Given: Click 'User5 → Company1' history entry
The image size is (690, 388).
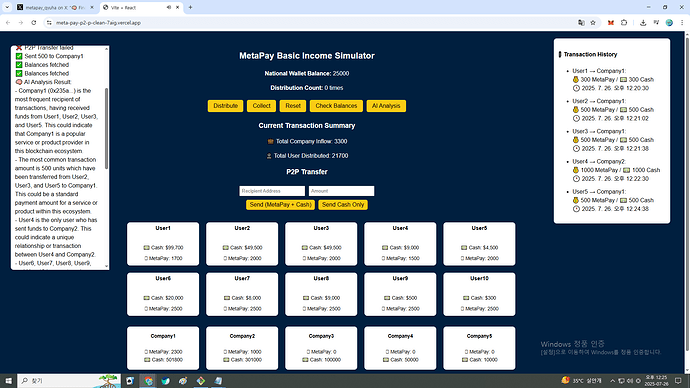Looking at the screenshot, I should [x=613, y=200].
